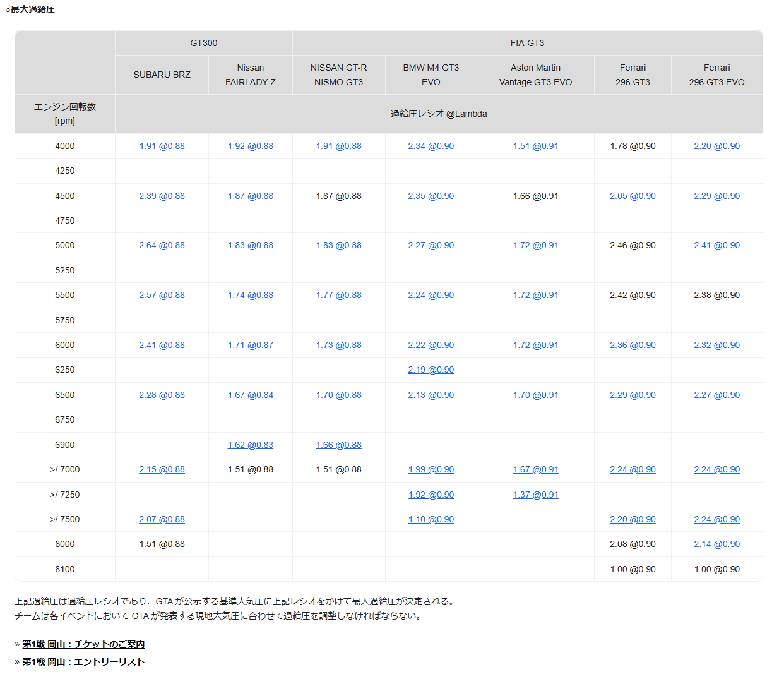
Task: Click the エンジン回転数 [rpm] header cell
Action: (65, 114)
